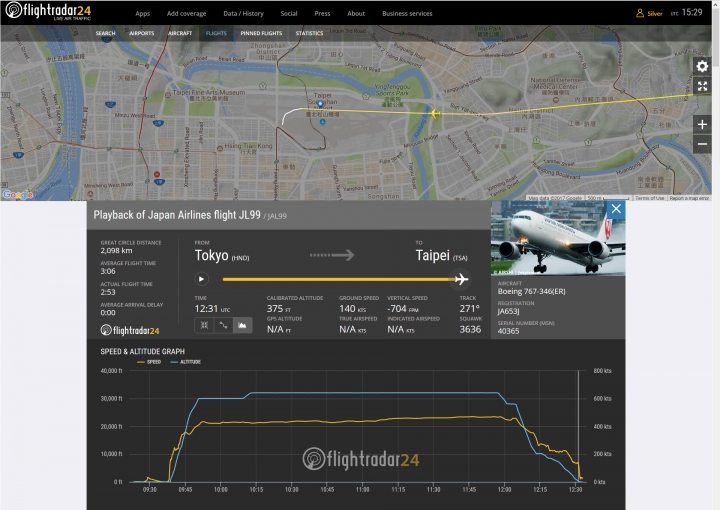Click the Flightradar24 logo in info panel
This screenshot has width=720, height=510.
130,330
